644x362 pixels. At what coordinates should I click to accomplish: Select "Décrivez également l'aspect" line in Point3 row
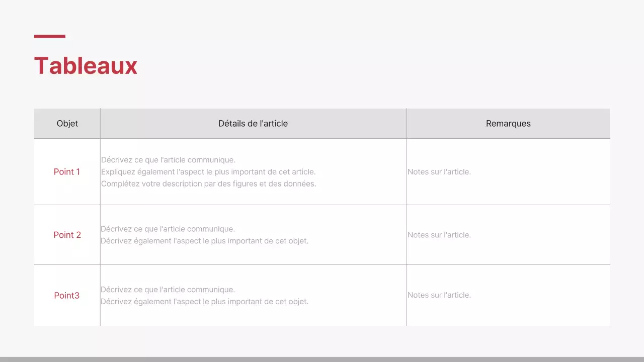pos(204,302)
